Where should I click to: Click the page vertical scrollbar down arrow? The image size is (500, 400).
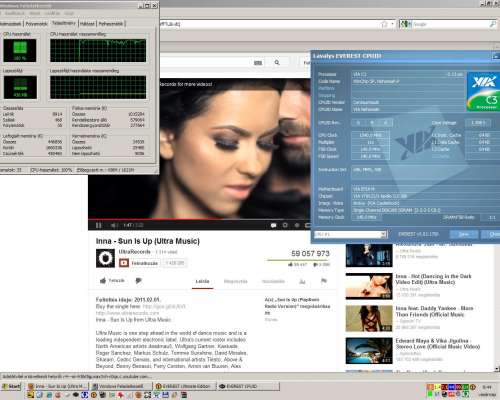pyautogui.click(x=497, y=369)
